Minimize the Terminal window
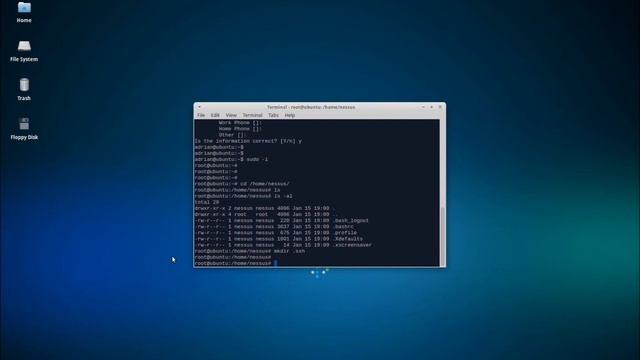 pyautogui.click(x=423, y=107)
